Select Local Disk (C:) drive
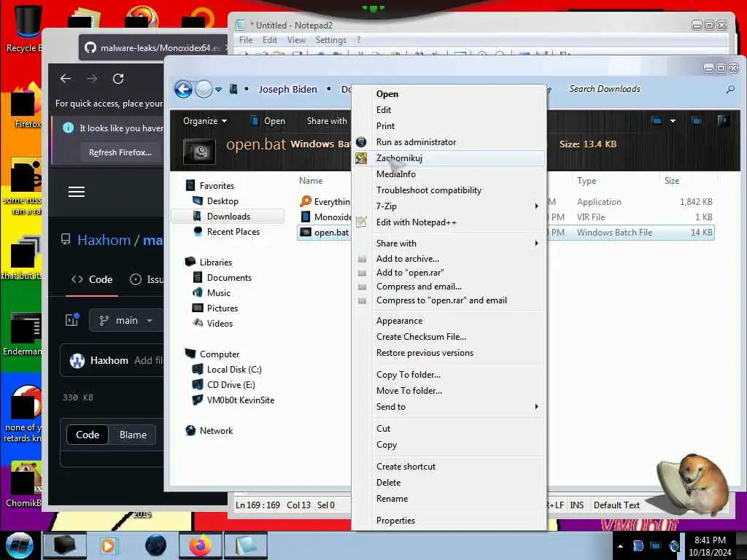 tap(234, 370)
